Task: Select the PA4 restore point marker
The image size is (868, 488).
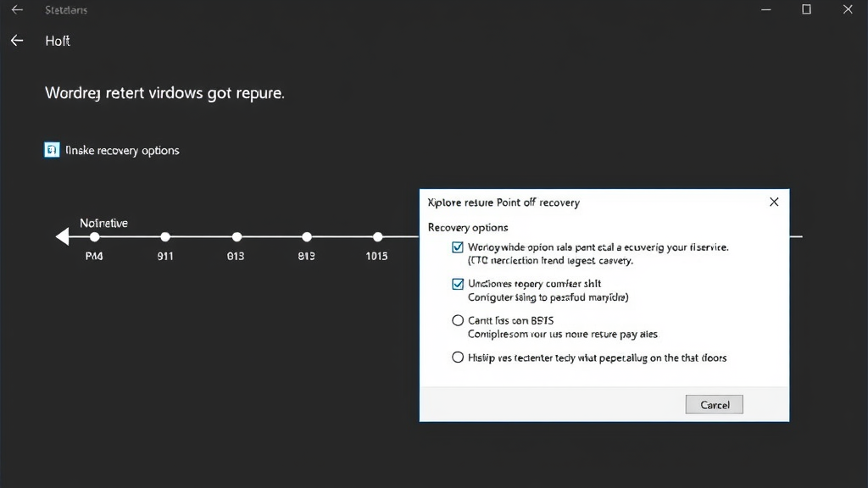Action: point(95,237)
